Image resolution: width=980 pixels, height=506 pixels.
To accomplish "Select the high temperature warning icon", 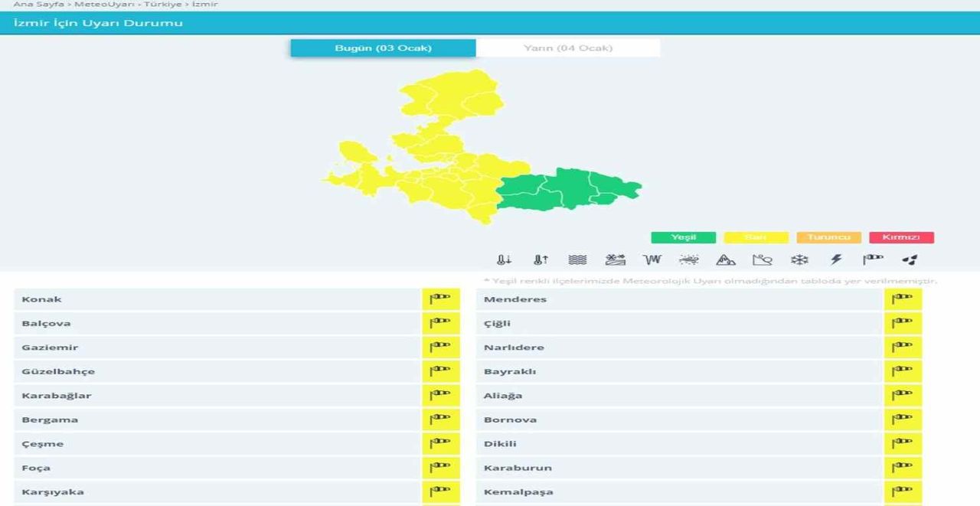I will pyautogui.click(x=541, y=260).
